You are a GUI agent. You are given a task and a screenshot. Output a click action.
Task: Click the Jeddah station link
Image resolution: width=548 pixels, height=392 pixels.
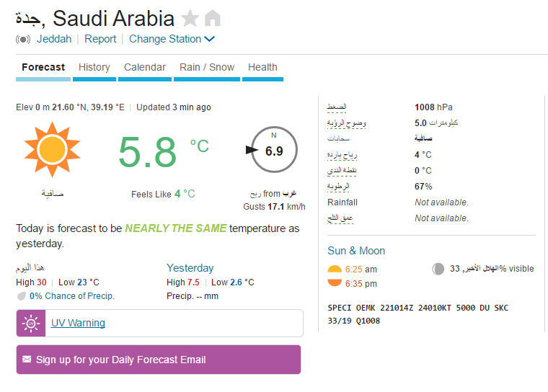coord(54,39)
